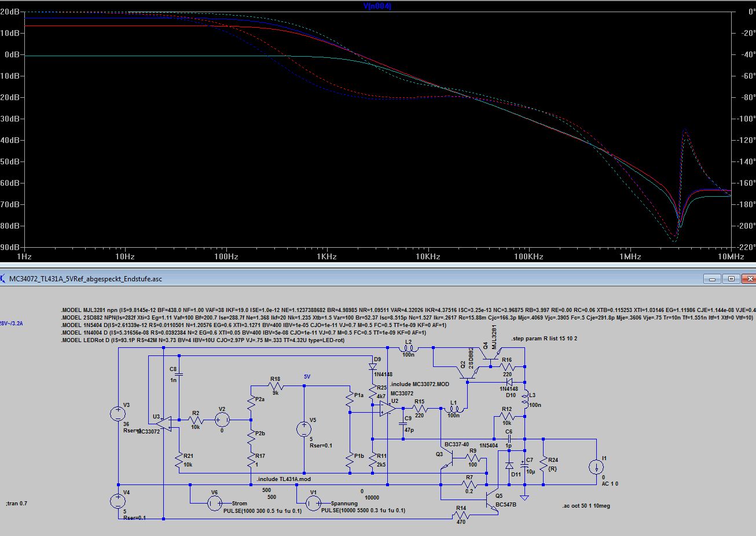756x536 pixels.
Task: Minimize the schematic window
Action: tap(712, 279)
